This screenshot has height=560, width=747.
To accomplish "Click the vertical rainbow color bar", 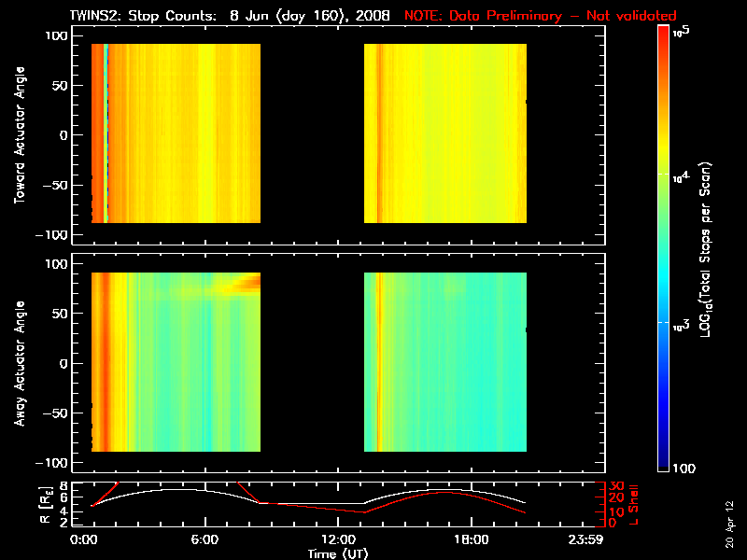I will coord(664,248).
